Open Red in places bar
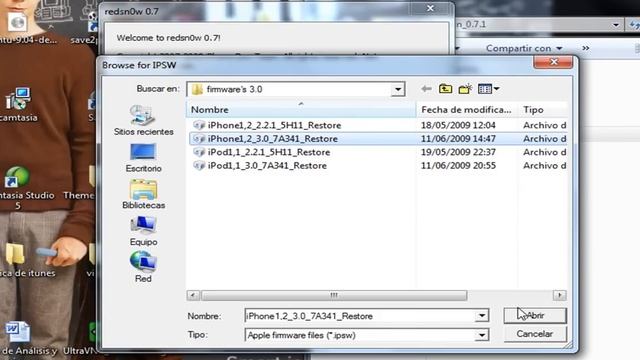This screenshot has height=360, width=640. point(143,267)
